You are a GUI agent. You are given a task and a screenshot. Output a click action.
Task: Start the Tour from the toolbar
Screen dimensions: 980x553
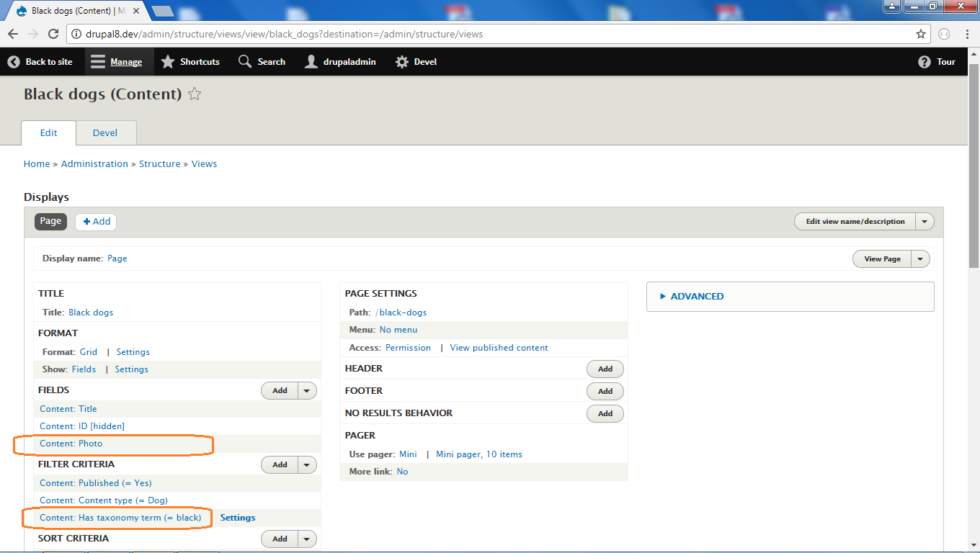(x=936, y=61)
